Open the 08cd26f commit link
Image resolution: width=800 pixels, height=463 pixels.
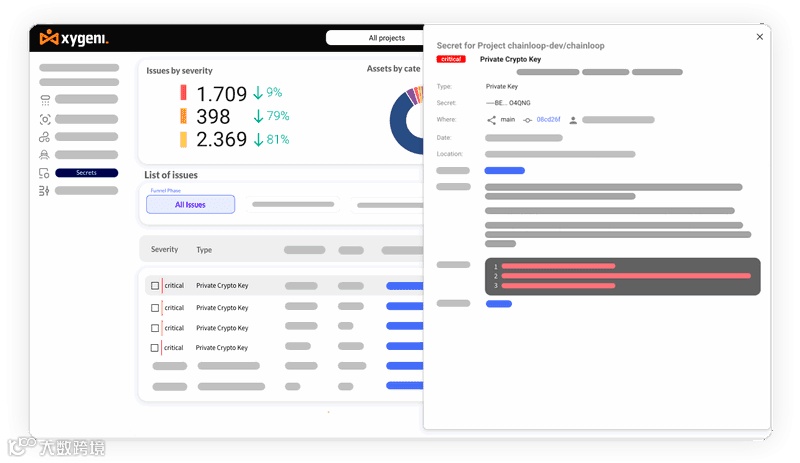click(x=548, y=119)
